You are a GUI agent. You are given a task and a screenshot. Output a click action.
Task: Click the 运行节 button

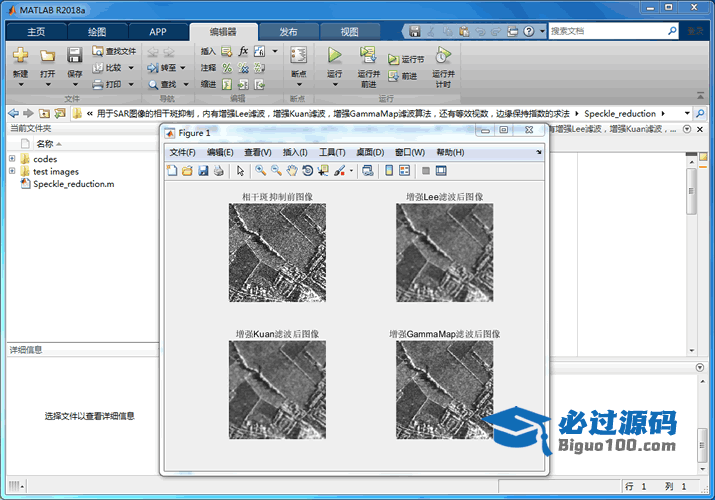(407, 60)
